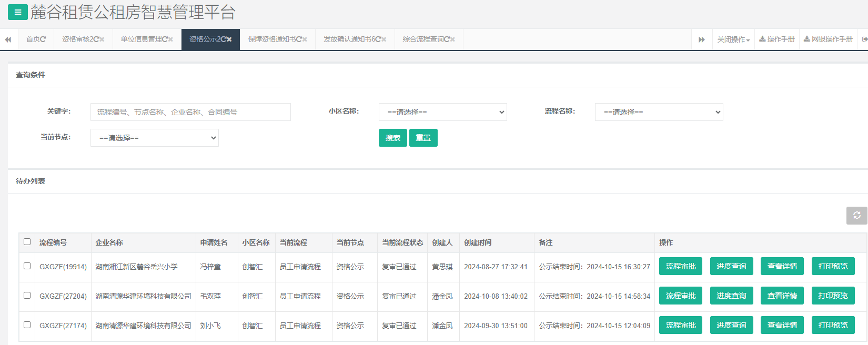Screen dimensions: 868x345
Task: Toggle the select-all checkbox in table header
Action: click(27, 242)
